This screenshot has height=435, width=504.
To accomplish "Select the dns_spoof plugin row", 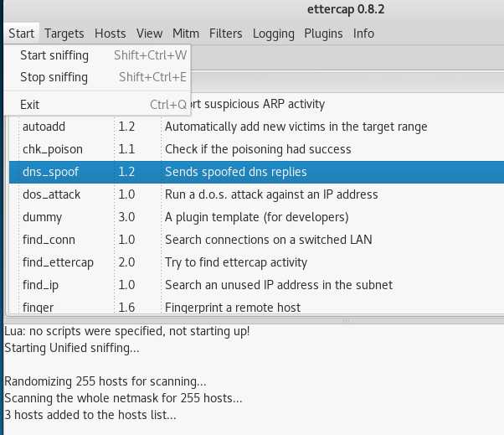I will (256, 172).
